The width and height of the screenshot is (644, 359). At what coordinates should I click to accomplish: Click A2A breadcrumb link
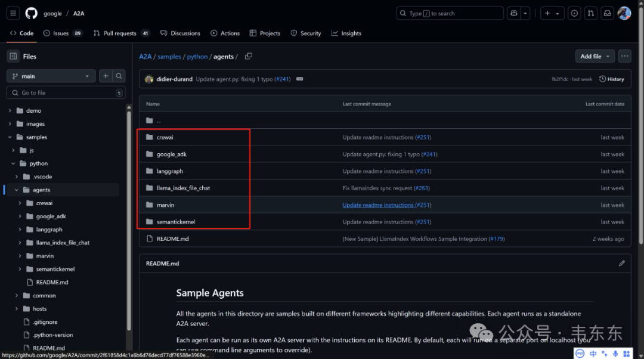(x=145, y=57)
